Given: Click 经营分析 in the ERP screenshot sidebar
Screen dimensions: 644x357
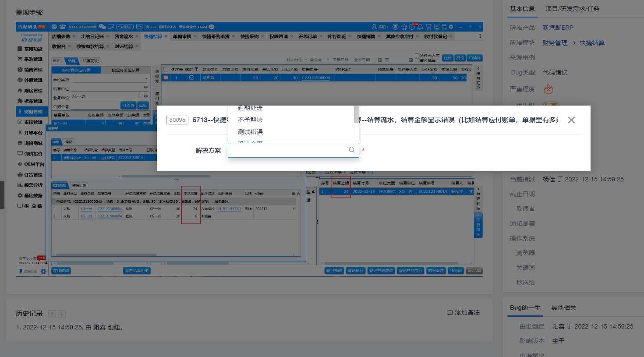Looking at the screenshot, I should (30, 185).
